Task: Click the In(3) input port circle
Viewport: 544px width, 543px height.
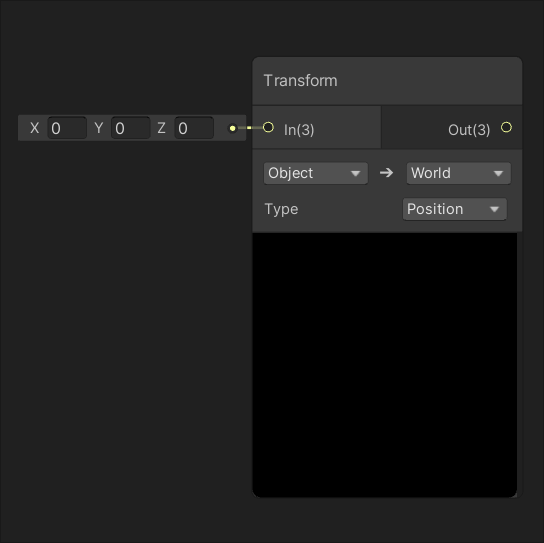Action: pyautogui.click(x=268, y=127)
